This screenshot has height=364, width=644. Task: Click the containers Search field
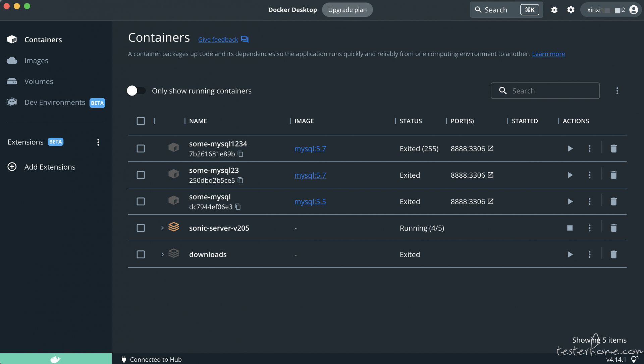point(545,91)
